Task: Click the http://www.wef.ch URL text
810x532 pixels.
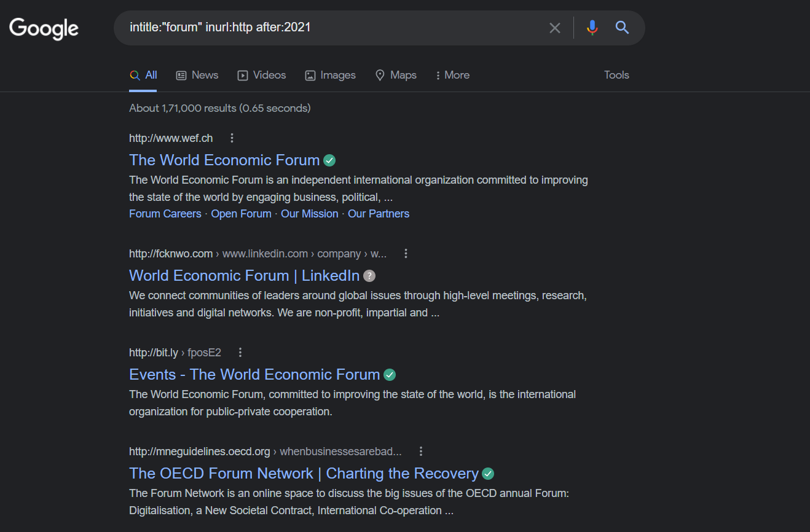Action: point(171,138)
